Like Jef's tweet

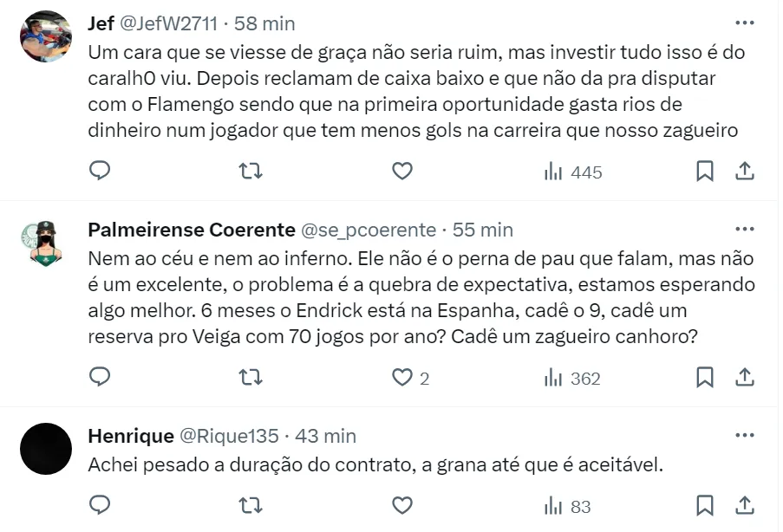(401, 172)
